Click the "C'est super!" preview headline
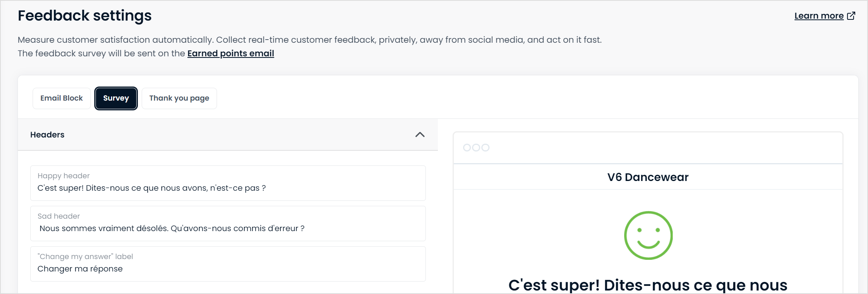 [x=648, y=285]
